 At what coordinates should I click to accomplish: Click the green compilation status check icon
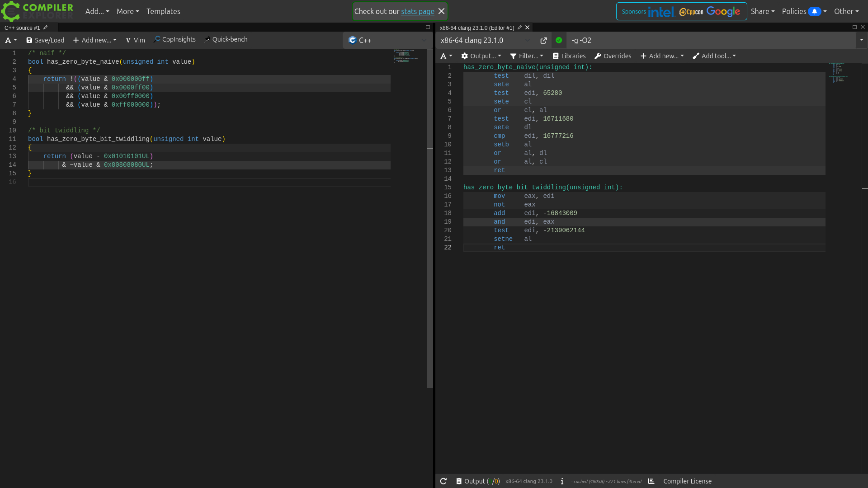[559, 40]
